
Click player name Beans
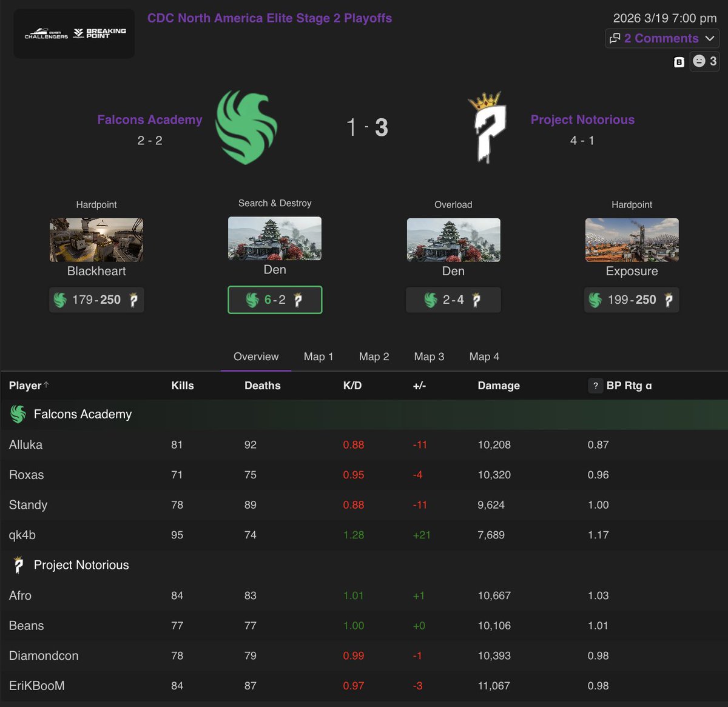pyautogui.click(x=26, y=626)
